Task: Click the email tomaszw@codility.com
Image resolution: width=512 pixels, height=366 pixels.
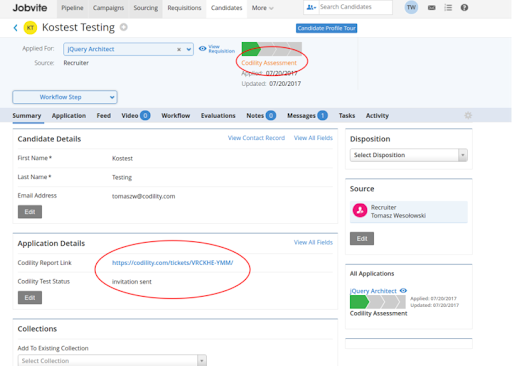Action: (x=143, y=196)
